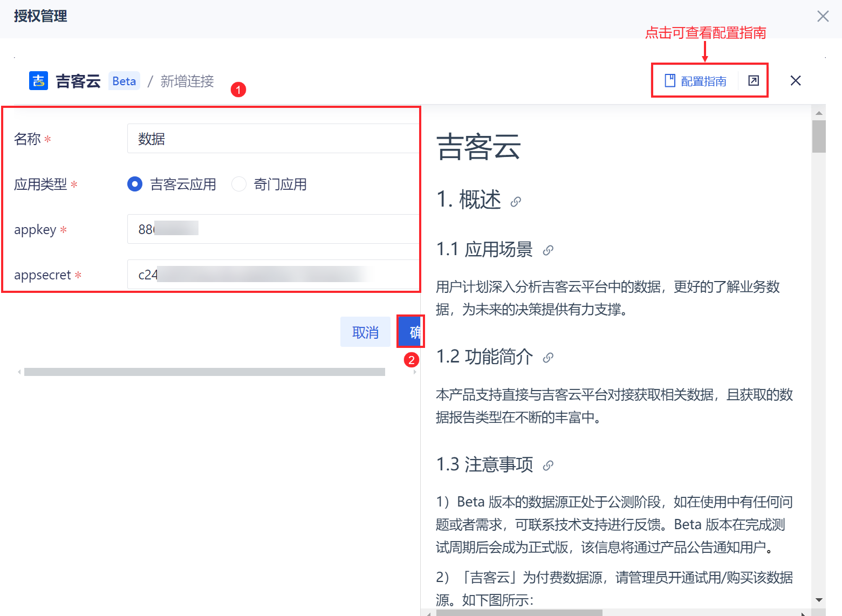Select the 吉客云应用 radio option
The image size is (842, 616).
click(135, 184)
